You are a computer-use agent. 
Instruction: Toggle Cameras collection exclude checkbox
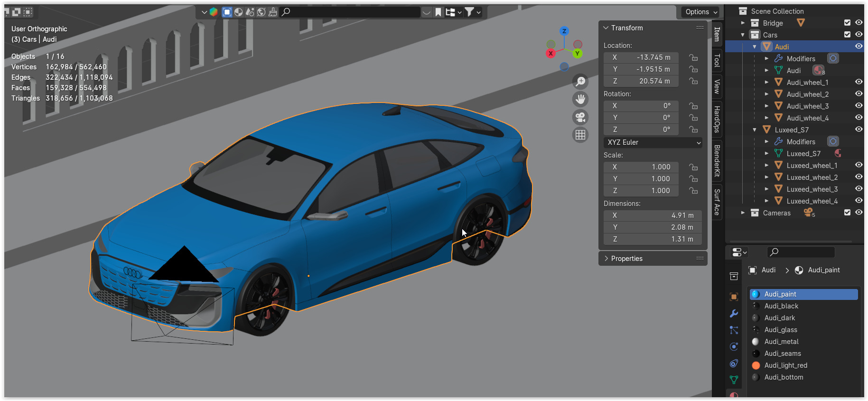pyautogui.click(x=848, y=213)
